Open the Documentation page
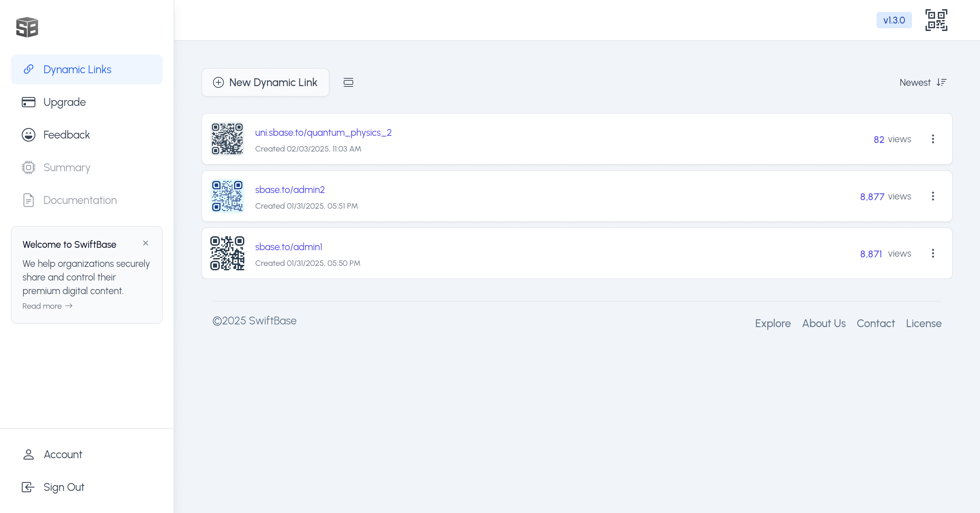The height and width of the screenshot is (513, 980). click(x=80, y=200)
